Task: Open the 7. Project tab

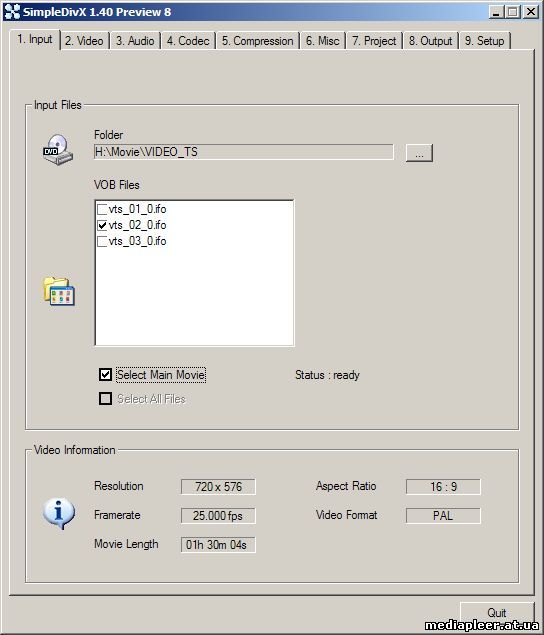Action: coord(374,41)
